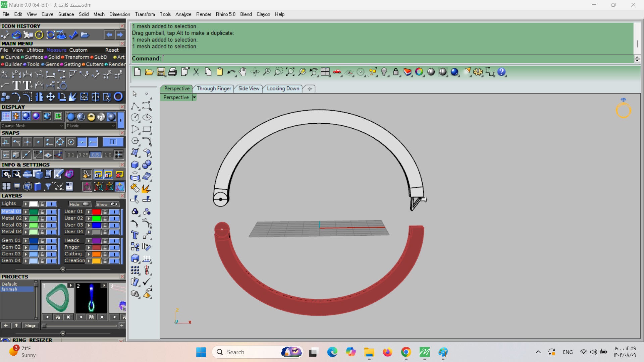
Task: Click the blue question mark Help icon
Action: pos(501,72)
